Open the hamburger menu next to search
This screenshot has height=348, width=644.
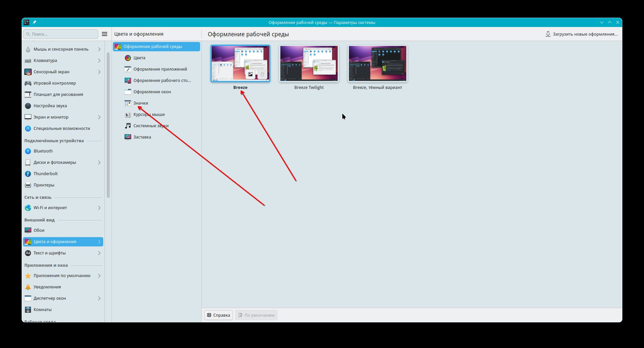click(x=105, y=34)
